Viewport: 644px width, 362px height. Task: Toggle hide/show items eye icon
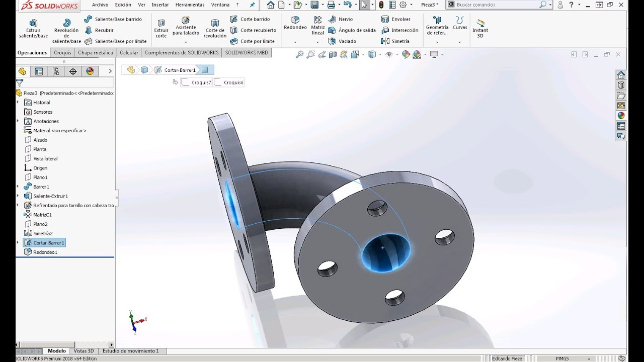click(388, 55)
